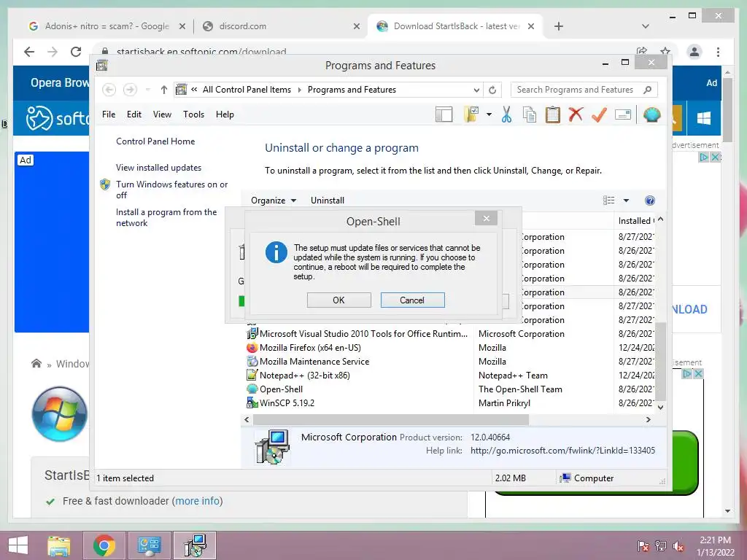
Task: Click the red X Delete toolbar icon
Action: coord(576,114)
